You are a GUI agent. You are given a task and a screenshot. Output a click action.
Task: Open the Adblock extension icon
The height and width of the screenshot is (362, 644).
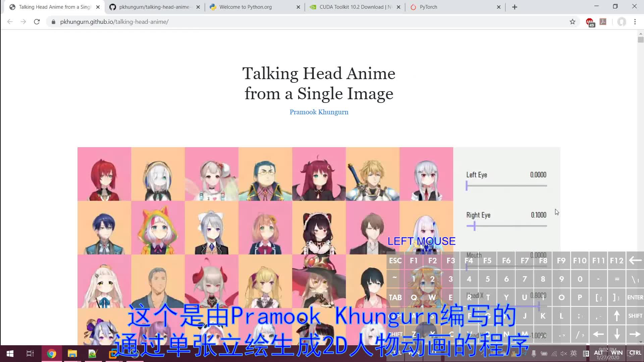pyautogui.click(x=590, y=22)
